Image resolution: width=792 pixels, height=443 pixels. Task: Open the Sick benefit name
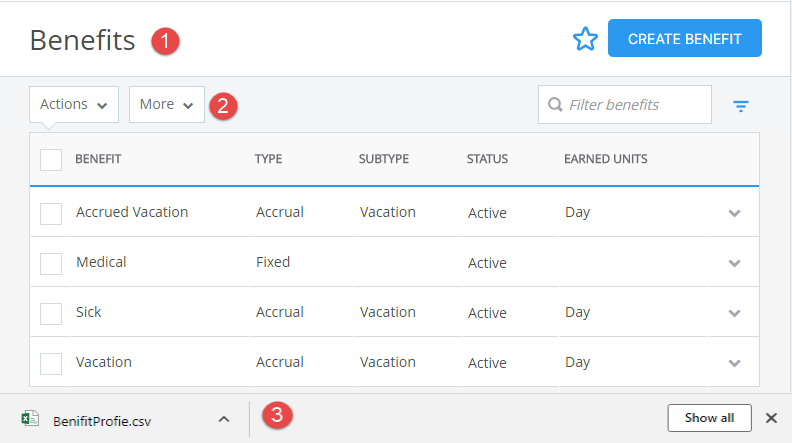point(88,312)
